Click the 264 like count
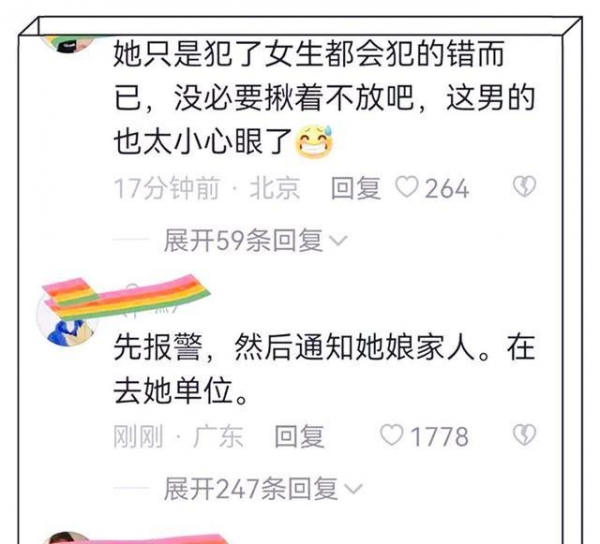Viewport: 600px width, 544px height. (x=447, y=188)
